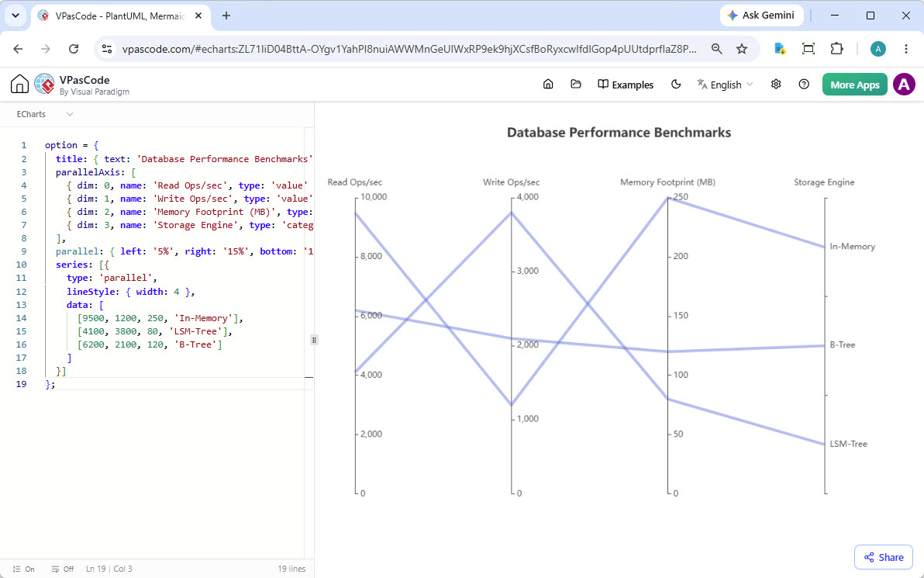This screenshot has height=578, width=924.
Task: Open the Chrome three-dot menu
Action: coord(906,49)
